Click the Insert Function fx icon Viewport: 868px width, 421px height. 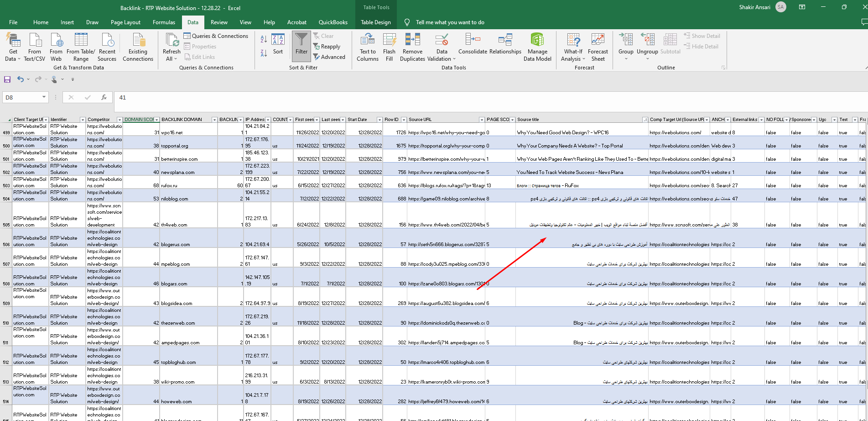(104, 97)
